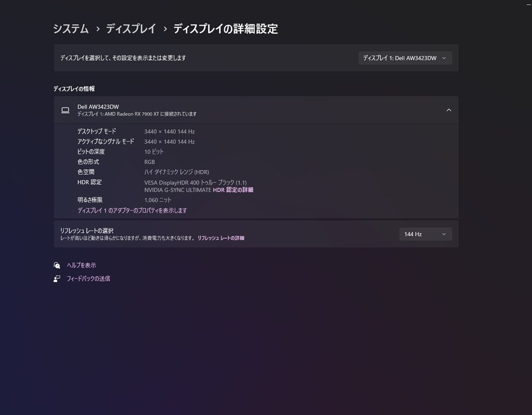Viewport: 532px width, 415px height.
Task: Click the chevron on the refresh rate selector
Action: point(444,234)
